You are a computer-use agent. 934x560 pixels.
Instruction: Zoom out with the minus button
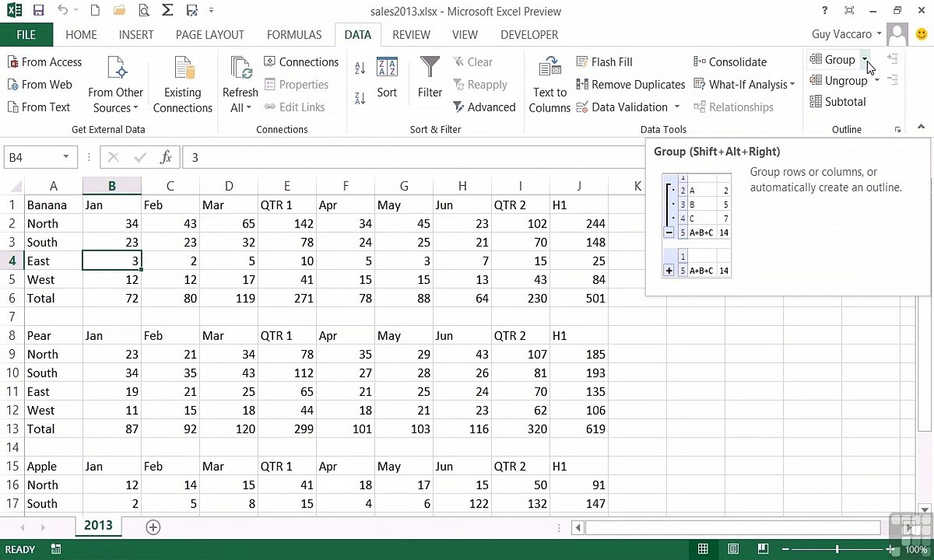point(785,549)
